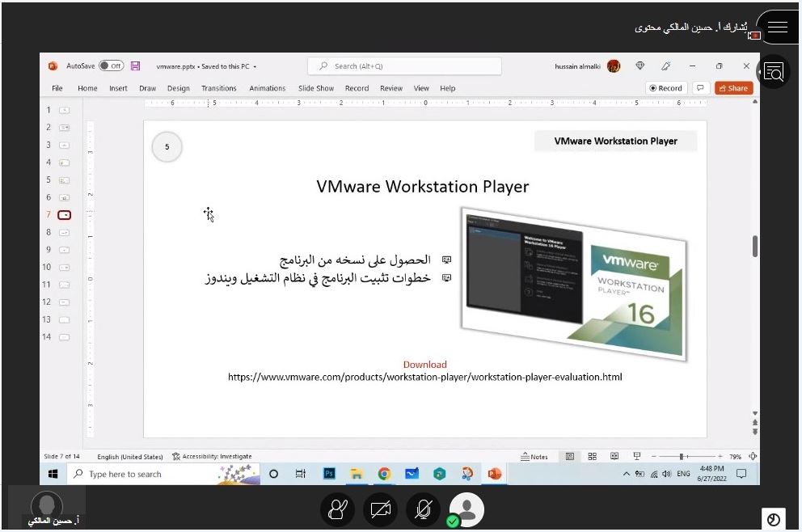
Task: Open Reading View from status bar
Action: pyautogui.click(x=614, y=457)
